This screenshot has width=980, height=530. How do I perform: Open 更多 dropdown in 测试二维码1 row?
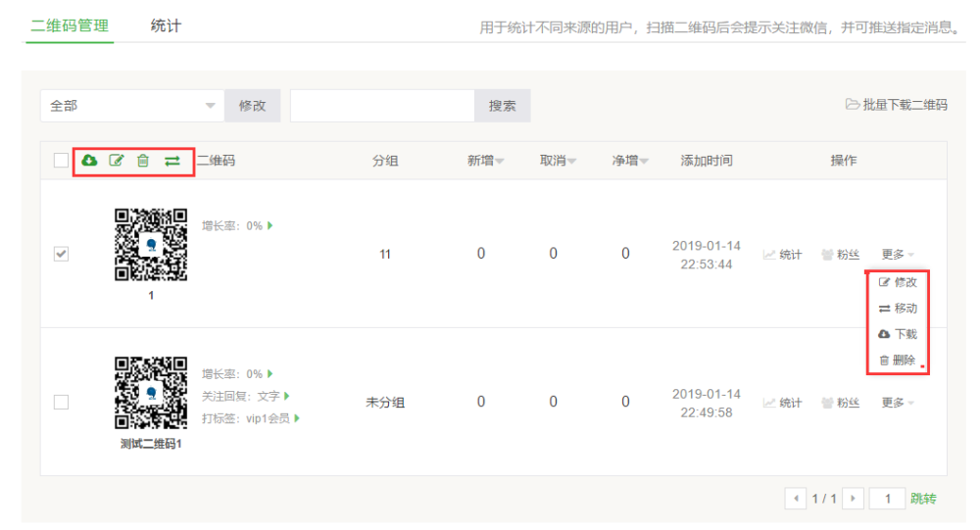[x=898, y=403]
